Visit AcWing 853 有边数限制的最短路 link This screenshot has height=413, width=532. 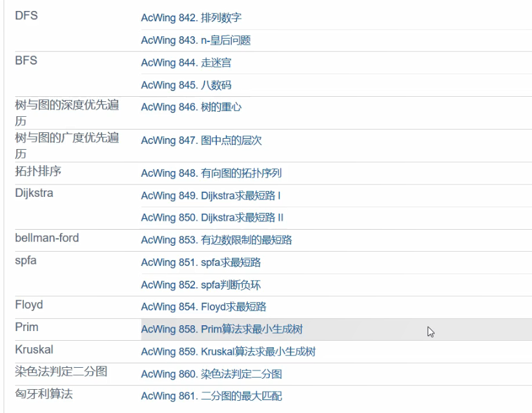[x=216, y=240]
